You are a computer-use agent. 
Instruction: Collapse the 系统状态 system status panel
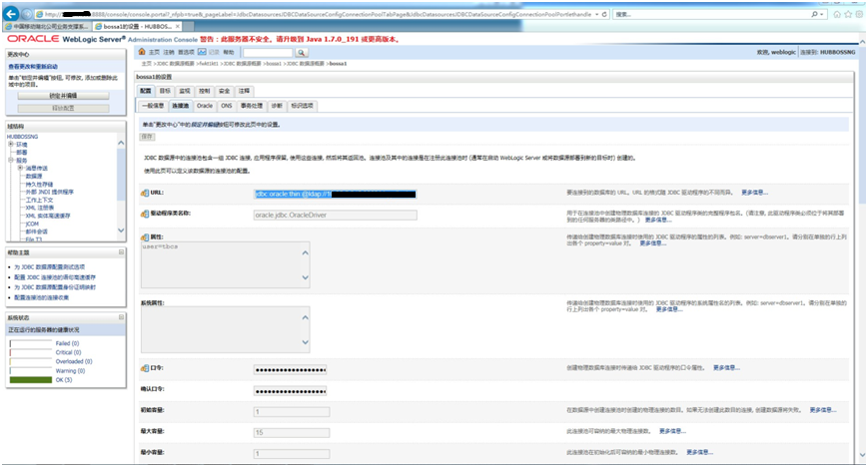[x=121, y=317]
